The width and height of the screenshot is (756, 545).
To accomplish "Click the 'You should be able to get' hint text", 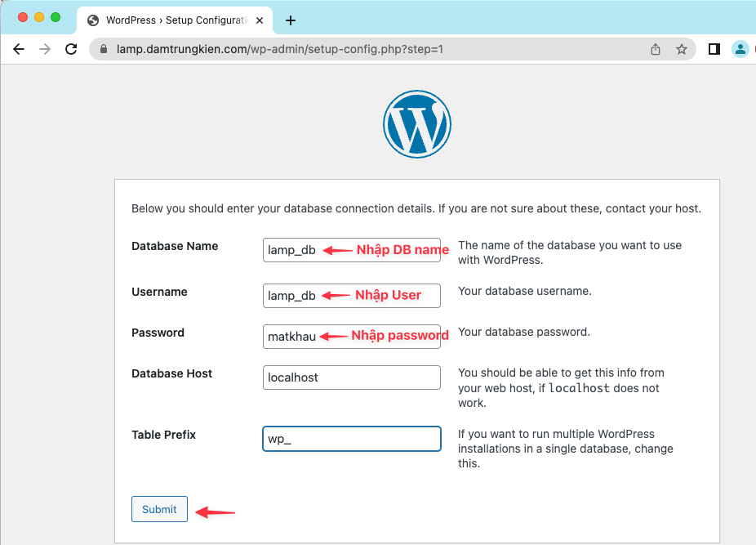I will point(561,387).
